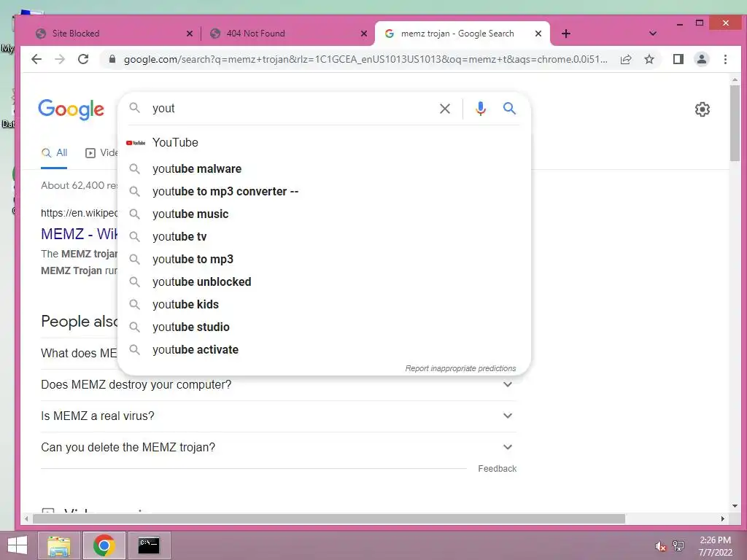
Task: Bookmark this page with the star
Action: [649, 60]
